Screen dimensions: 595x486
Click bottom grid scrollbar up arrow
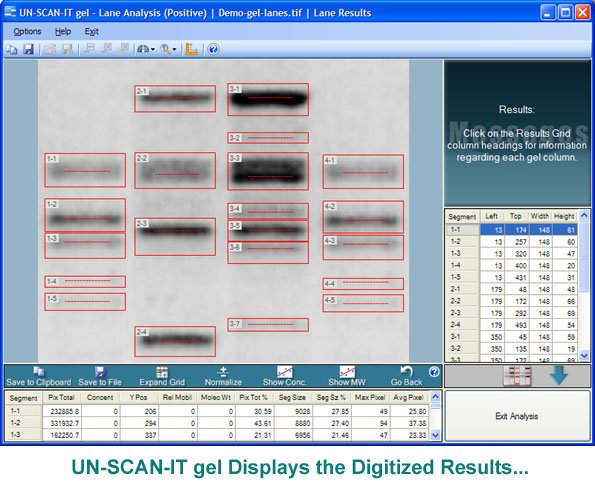435,396
